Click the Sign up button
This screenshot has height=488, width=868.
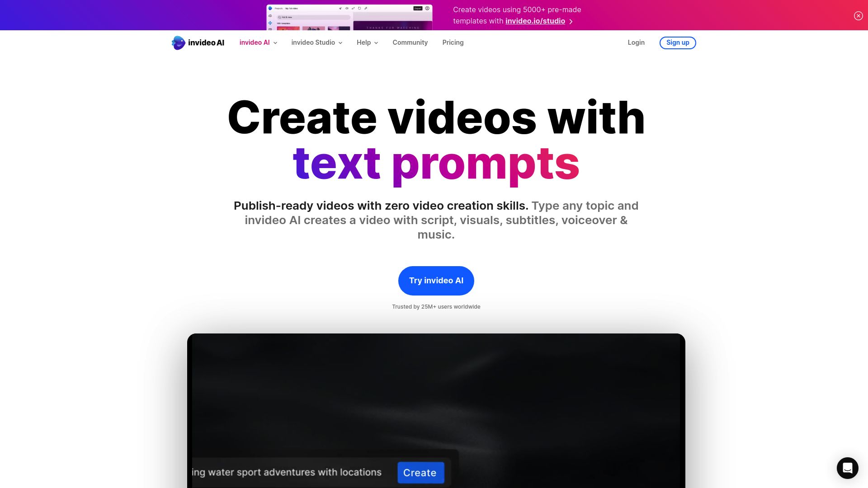click(x=678, y=42)
